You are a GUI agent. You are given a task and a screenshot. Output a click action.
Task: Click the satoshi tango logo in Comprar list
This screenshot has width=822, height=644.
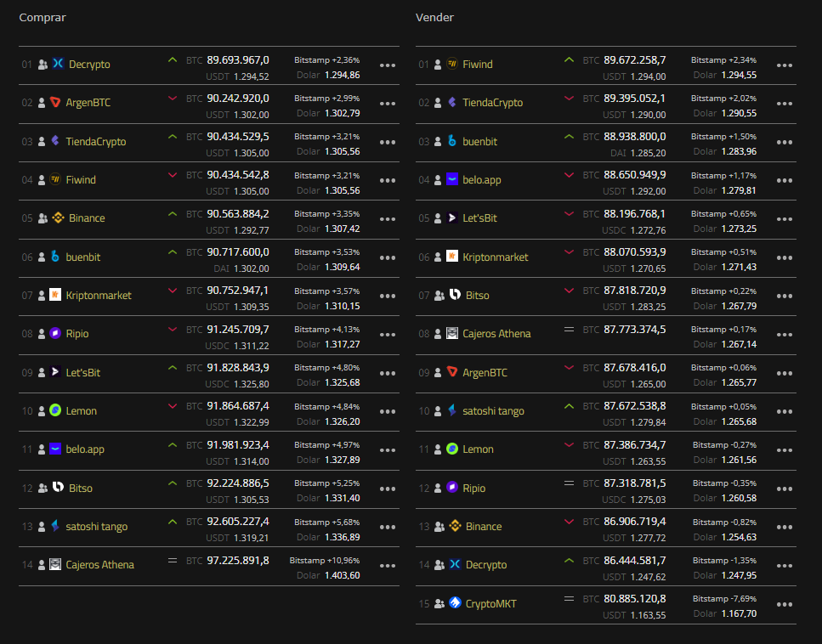pos(55,526)
